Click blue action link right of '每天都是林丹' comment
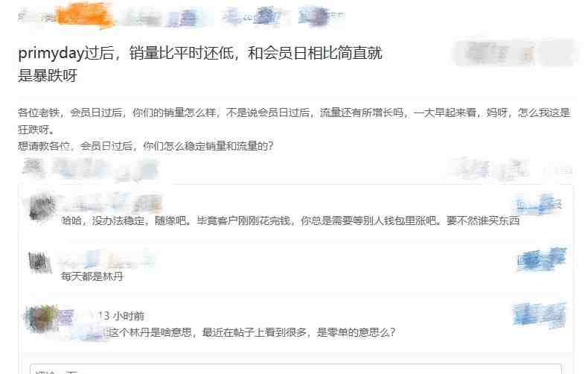Screen dimensions: 588x374 click(x=541, y=259)
